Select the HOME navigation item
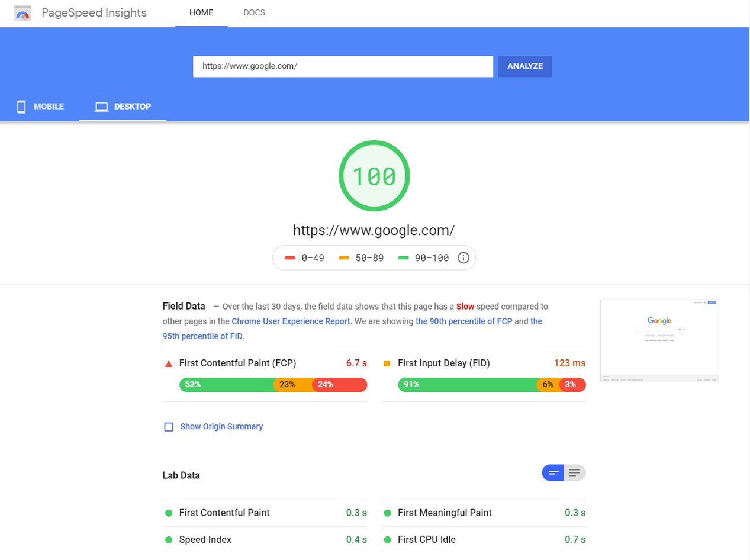The height and width of the screenshot is (560, 750). [201, 12]
